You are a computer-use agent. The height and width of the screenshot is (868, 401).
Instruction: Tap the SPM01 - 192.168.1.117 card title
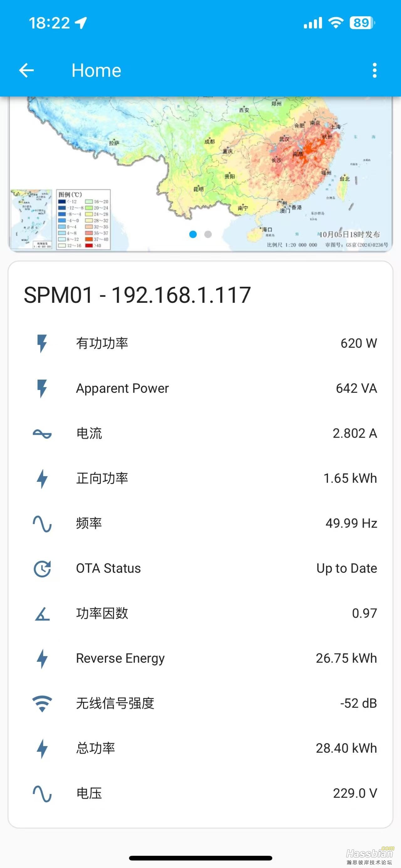[x=137, y=295]
